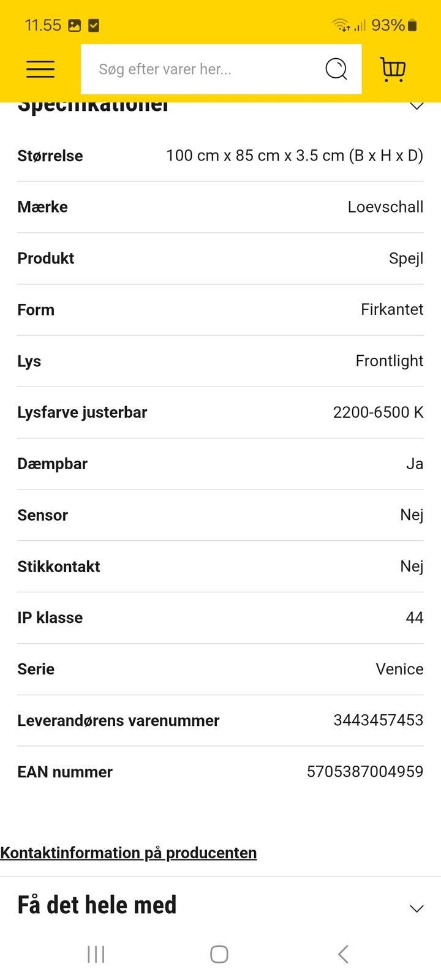
Task: Focus the 'Søg efter varer her...' field
Action: click(202, 69)
